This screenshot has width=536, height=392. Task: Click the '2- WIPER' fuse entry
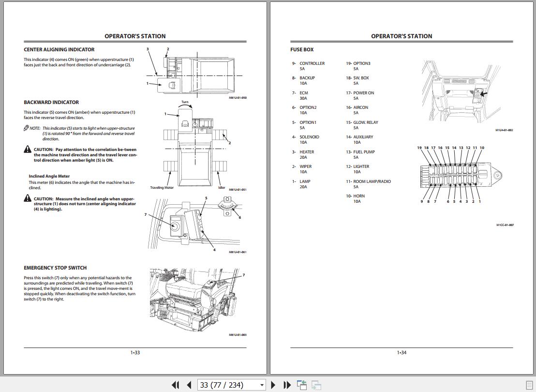(x=302, y=169)
